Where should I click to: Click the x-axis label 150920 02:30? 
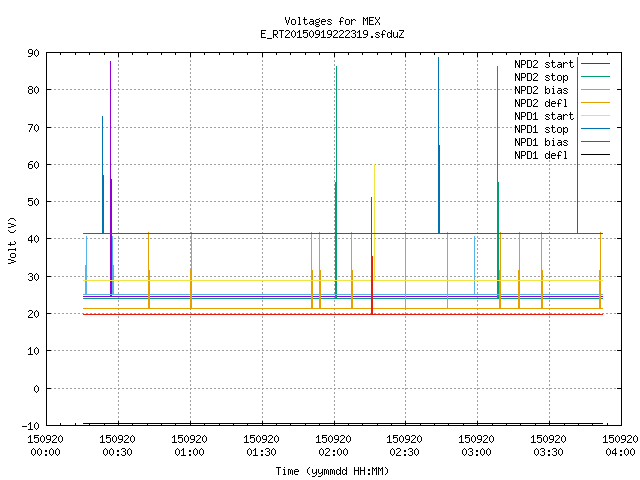coord(404,446)
